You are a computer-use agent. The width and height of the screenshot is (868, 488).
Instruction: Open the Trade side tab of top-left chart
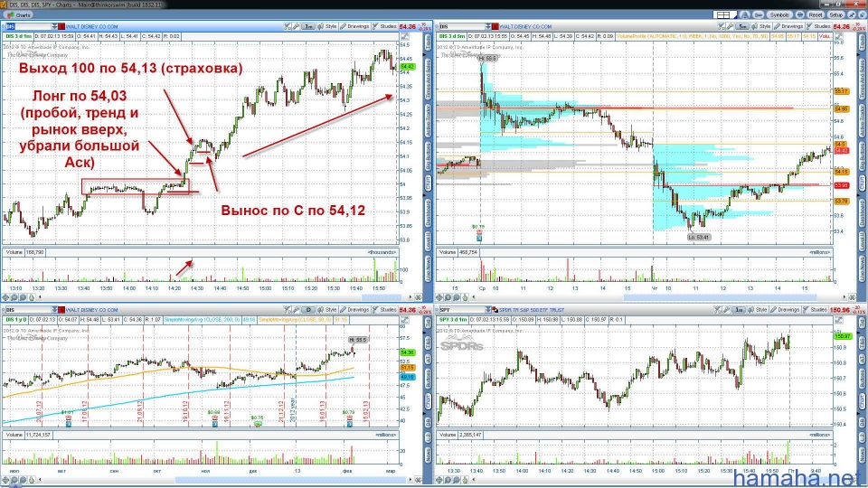click(428, 42)
